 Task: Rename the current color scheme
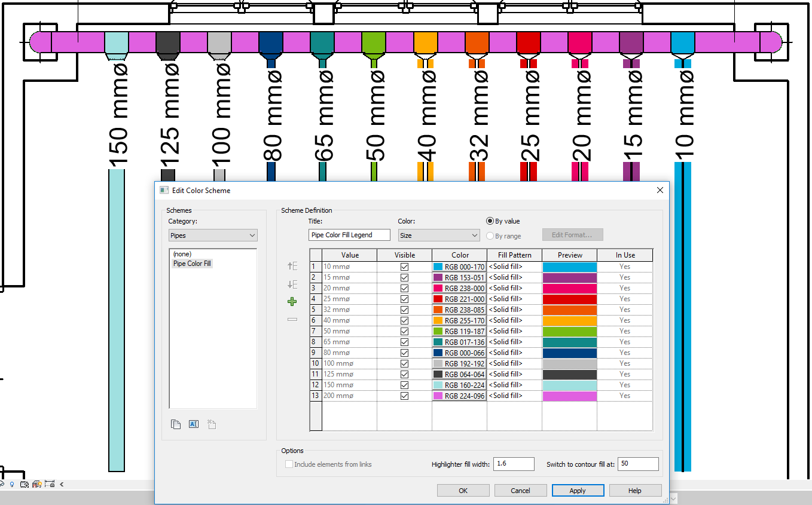click(193, 424)
